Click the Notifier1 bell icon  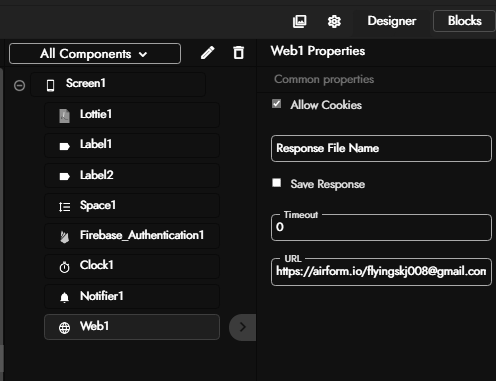point(64,297)
